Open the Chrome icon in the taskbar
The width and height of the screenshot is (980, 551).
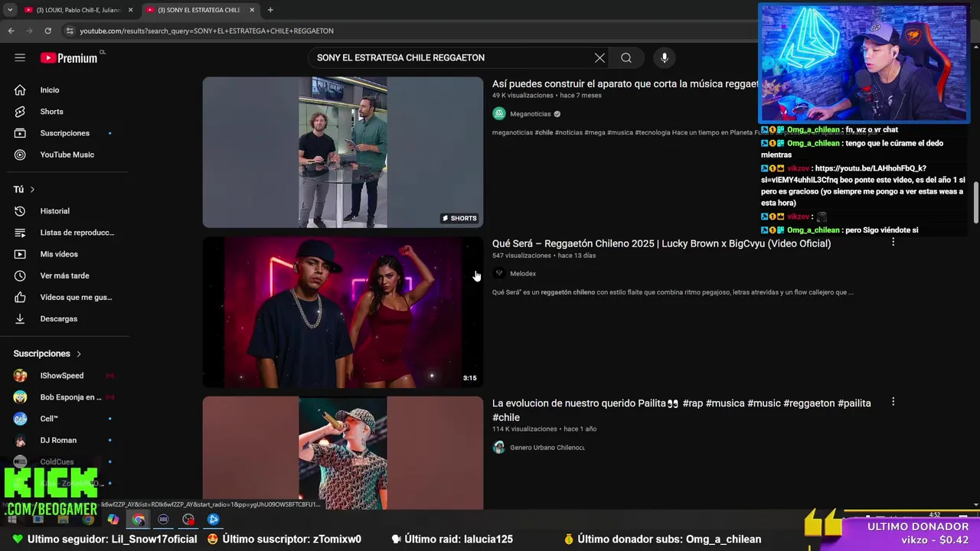[139, 520]
